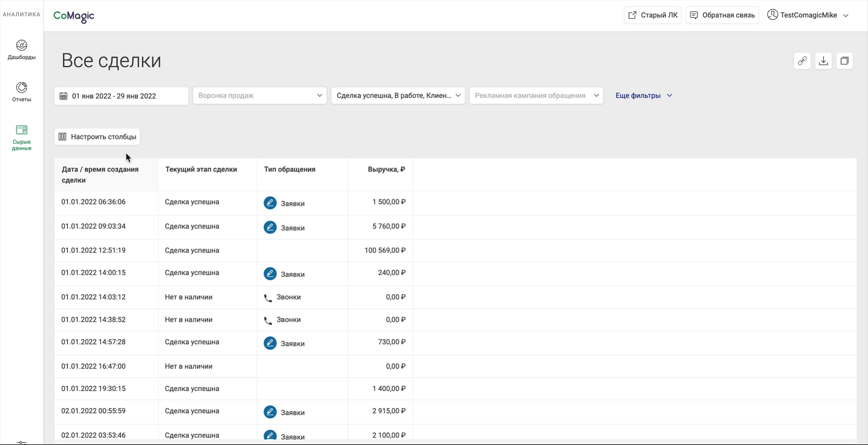Screen dimensions: 868x445
Task: Click the Обратная связь button
Action: (x=722, y=15)
